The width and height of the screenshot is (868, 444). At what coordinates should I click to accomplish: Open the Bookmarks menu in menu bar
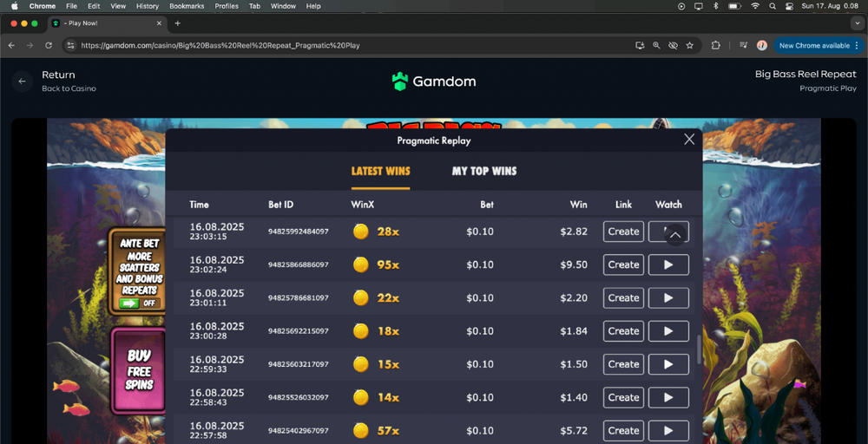(x=187, y=6)
